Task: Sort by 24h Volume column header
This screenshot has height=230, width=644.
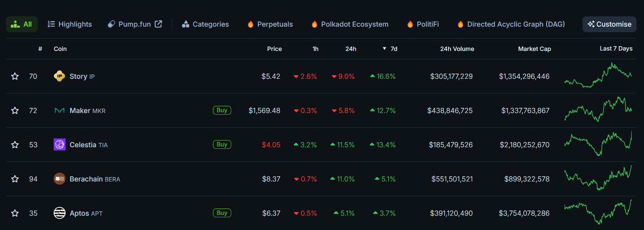Action: point(457,49)
